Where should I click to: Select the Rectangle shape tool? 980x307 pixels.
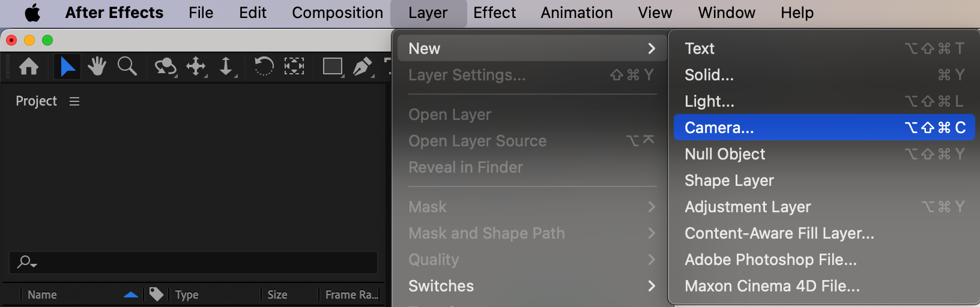click(333, 67)
